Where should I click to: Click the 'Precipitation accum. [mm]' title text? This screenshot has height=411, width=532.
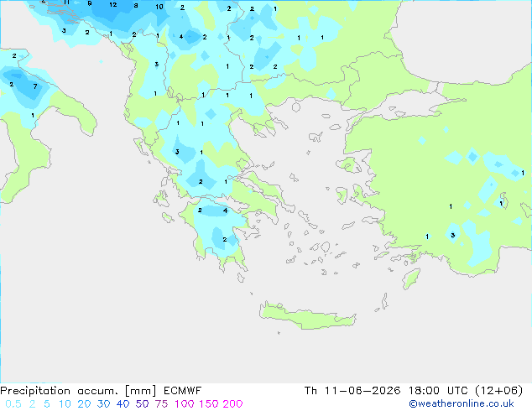point(78,391)
